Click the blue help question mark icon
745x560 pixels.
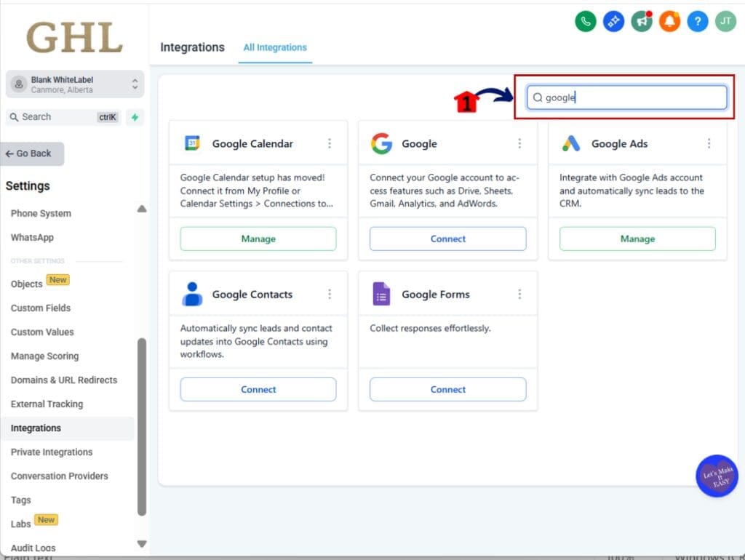coord(698,21)
